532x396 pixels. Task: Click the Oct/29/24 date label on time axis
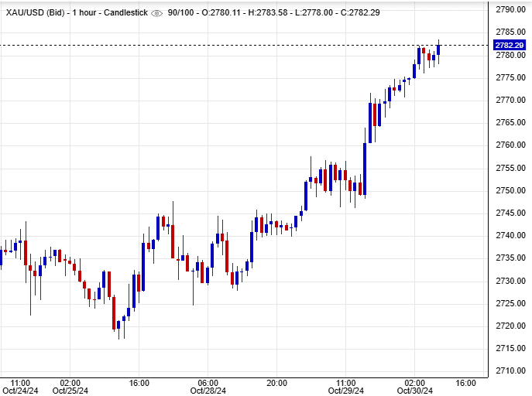coord(346,391)
